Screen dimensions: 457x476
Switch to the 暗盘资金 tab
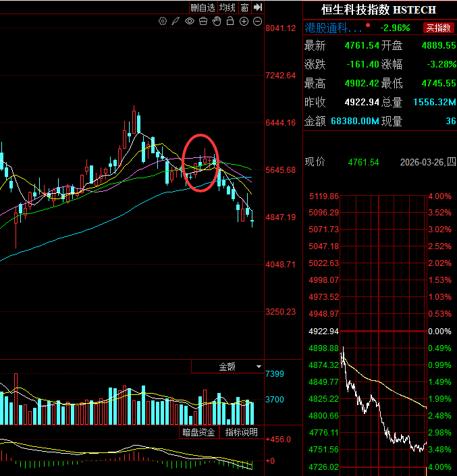click(198, 432)
